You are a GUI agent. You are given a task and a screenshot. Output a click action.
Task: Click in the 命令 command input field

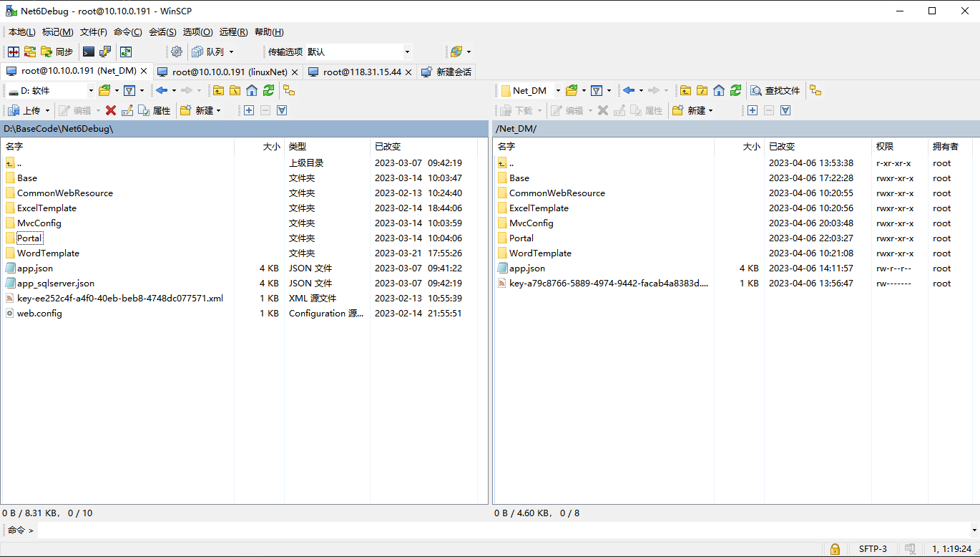(504, 531)
